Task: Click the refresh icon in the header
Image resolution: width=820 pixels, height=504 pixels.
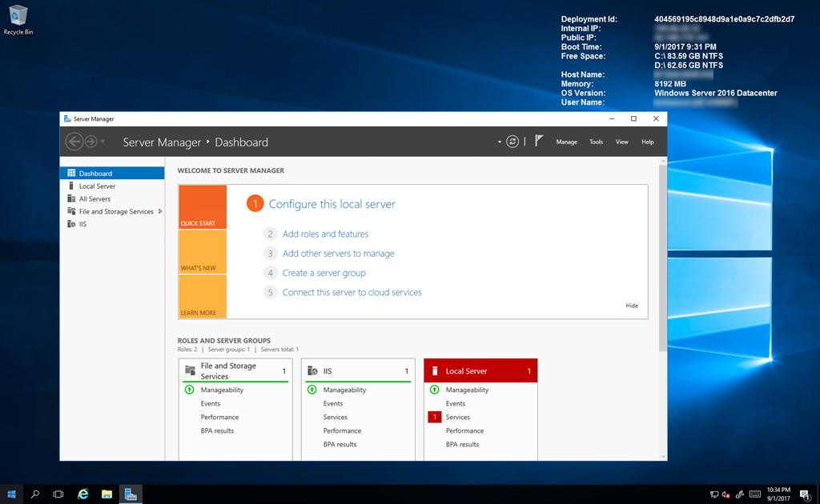Action: click(x=512, y=142)
